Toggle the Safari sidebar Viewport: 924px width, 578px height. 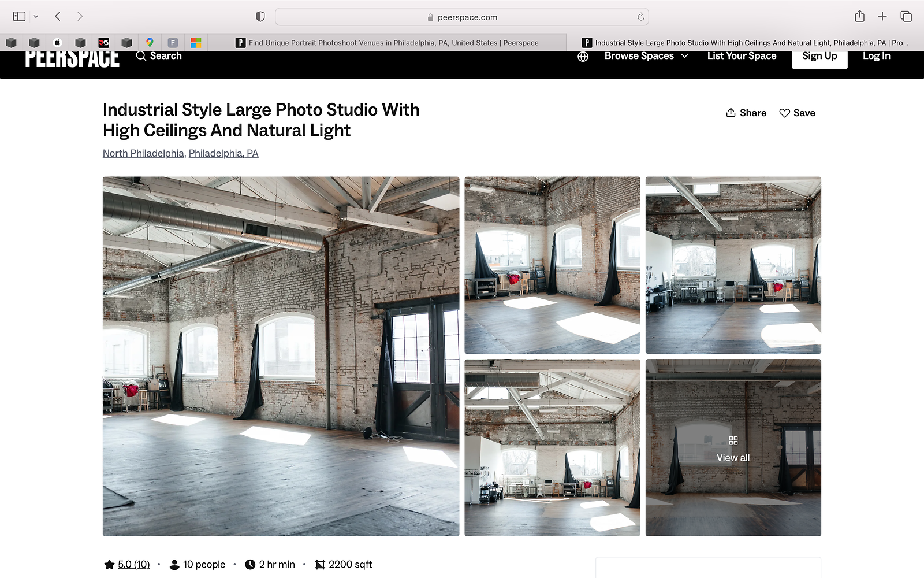[19, 16]
